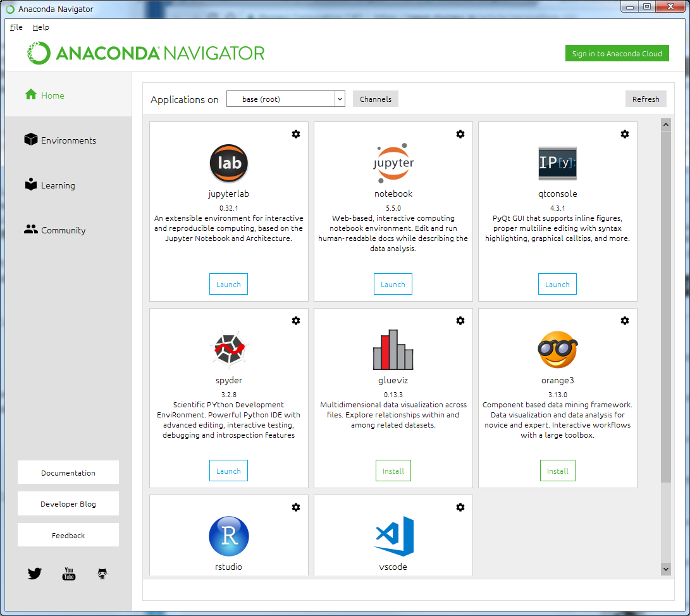Open the Documentation link button

tap(68, 472)
